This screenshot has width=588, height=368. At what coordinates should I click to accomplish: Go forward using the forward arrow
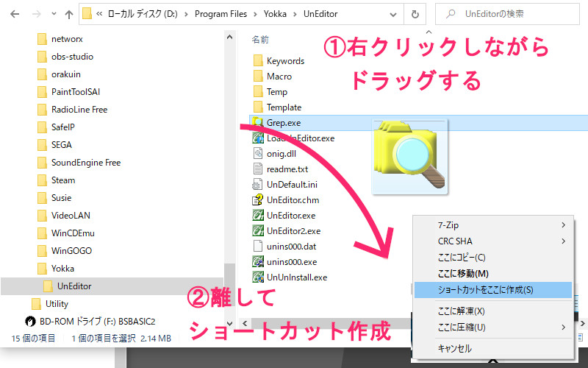tap(36, 14)
